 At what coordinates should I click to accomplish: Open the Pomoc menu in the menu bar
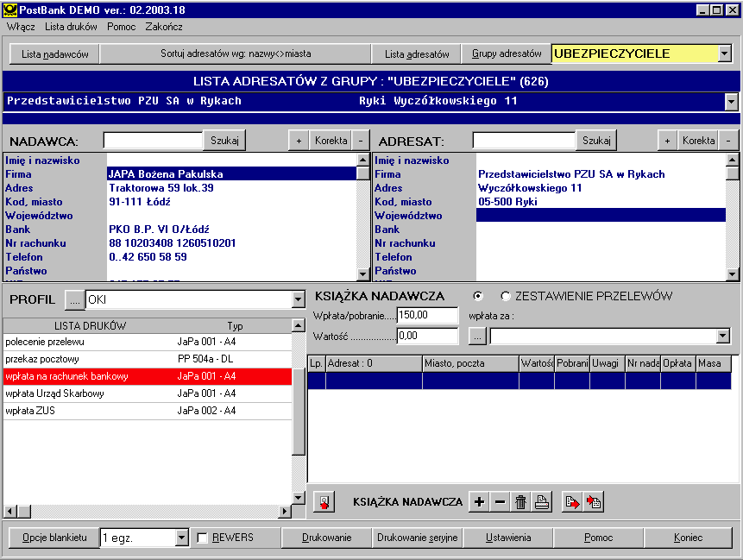tap(122, 27)
